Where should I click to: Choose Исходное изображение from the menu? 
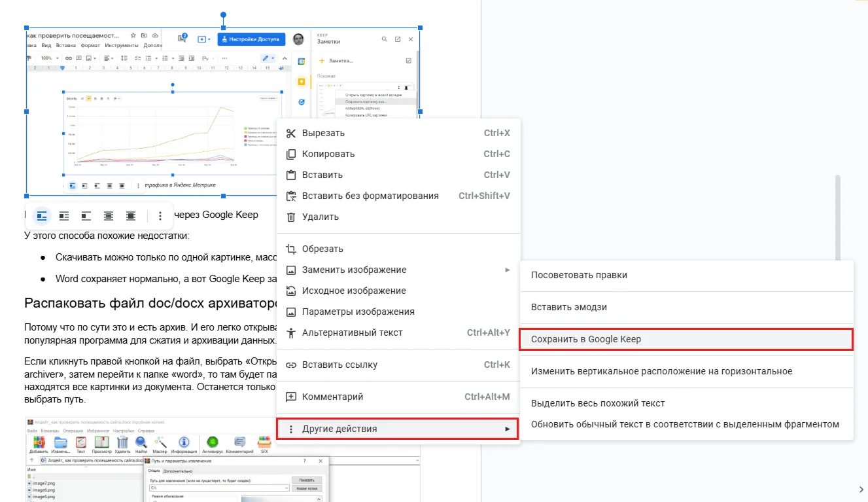point(398,291)
